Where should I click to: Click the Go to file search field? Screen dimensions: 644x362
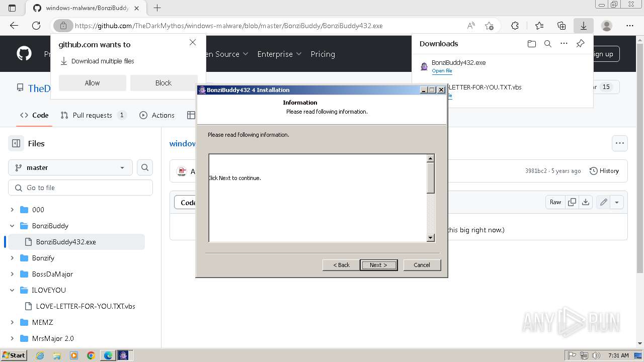(80, 188)
